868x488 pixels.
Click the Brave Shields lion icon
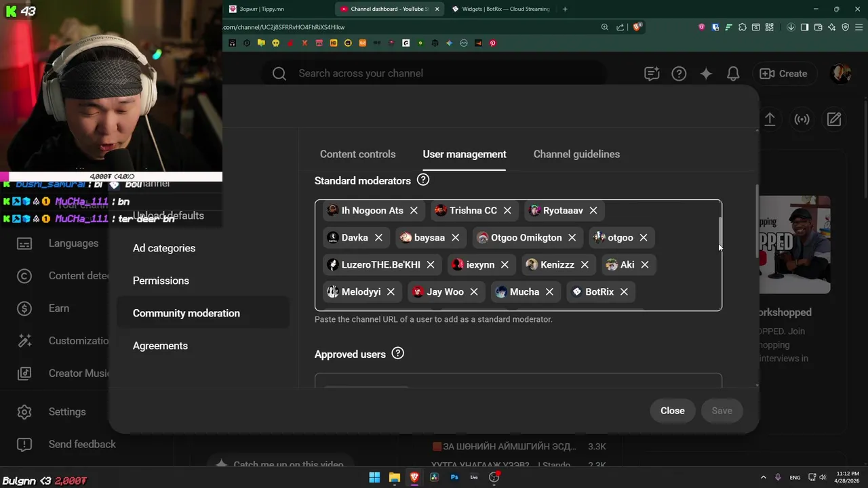[x=637, y=27]
